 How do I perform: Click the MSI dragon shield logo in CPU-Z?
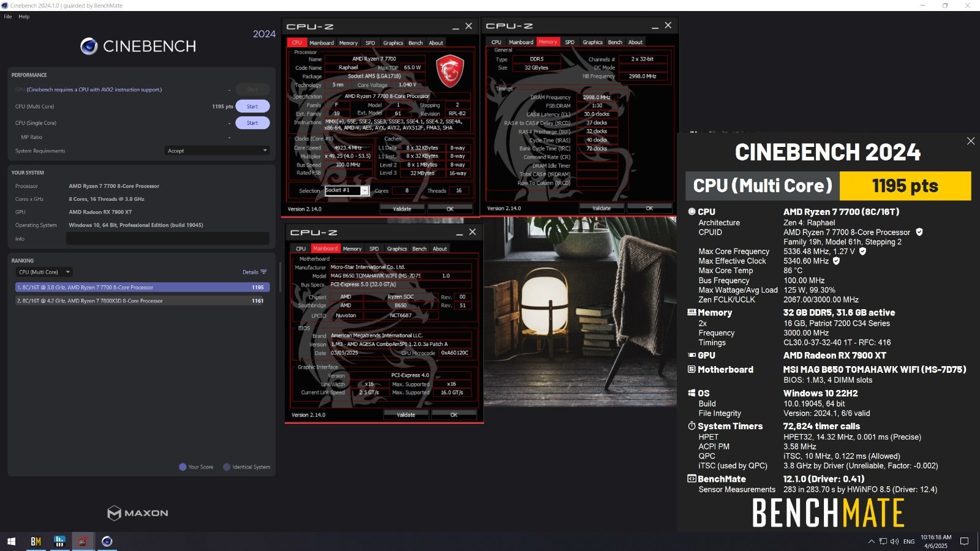450,71
